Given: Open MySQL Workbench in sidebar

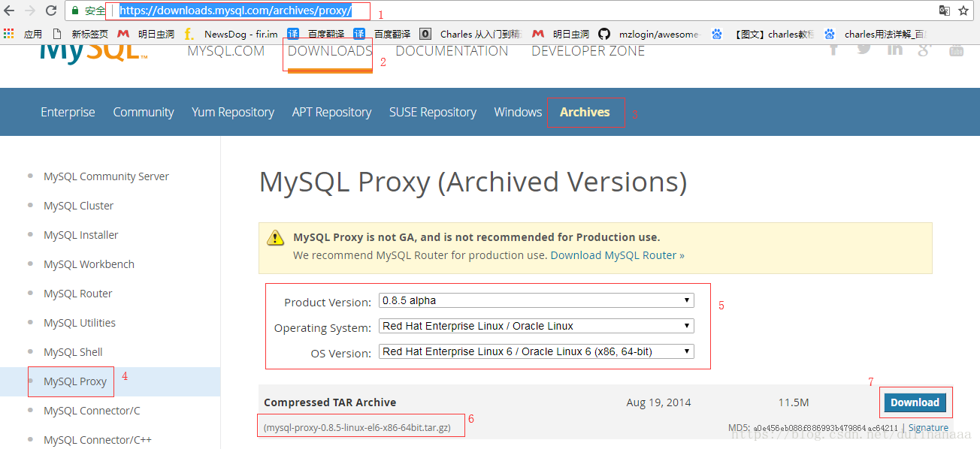Looking at the screenshot, I should pos(89,264).
